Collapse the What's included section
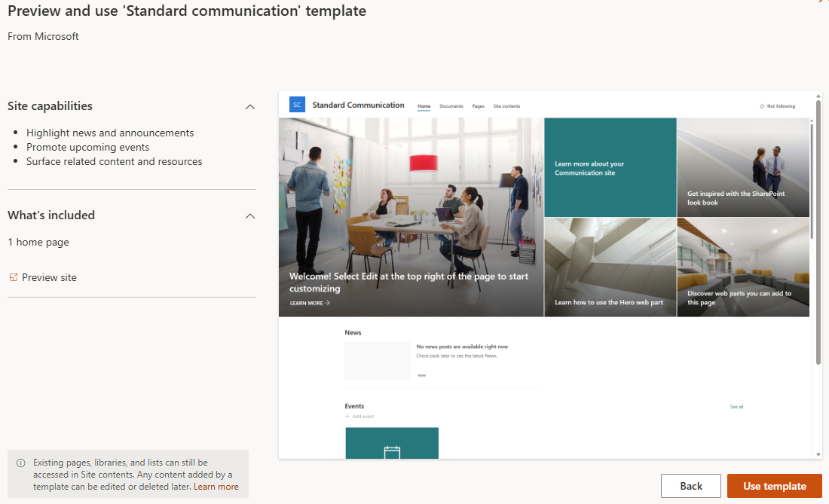 pos(250,216)
